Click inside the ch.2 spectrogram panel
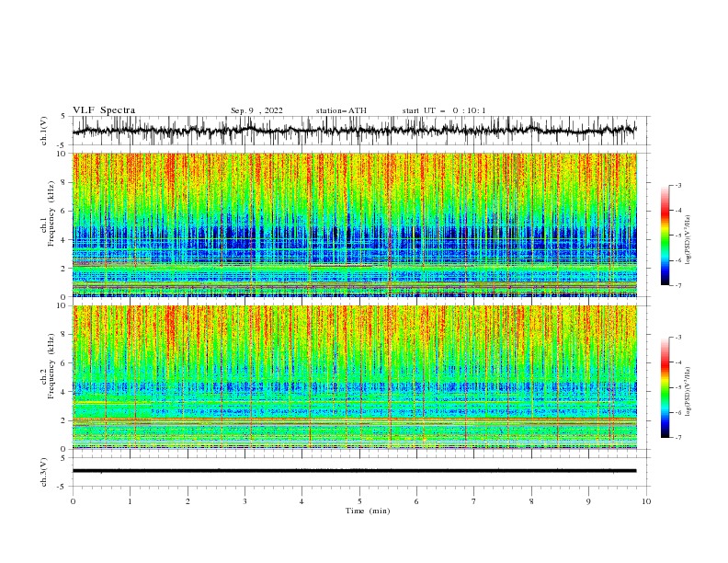 tap(354, 377)
